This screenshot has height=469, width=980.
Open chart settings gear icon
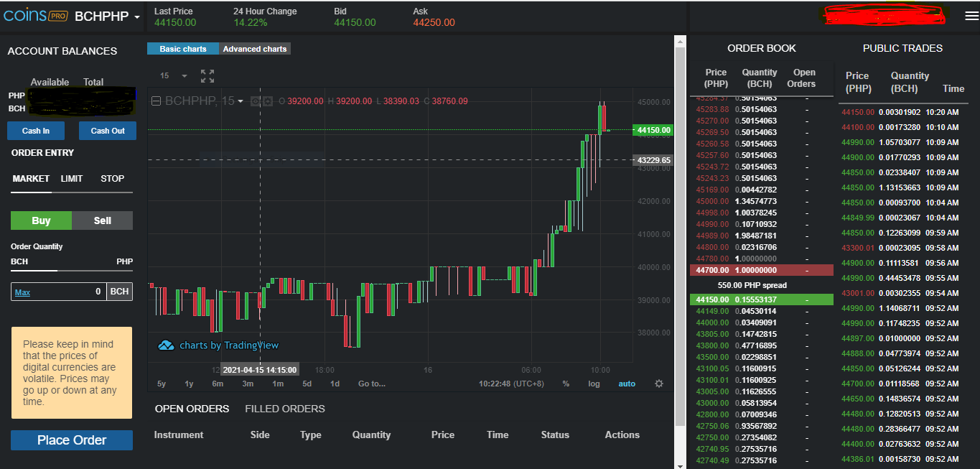tap(659, 384)
